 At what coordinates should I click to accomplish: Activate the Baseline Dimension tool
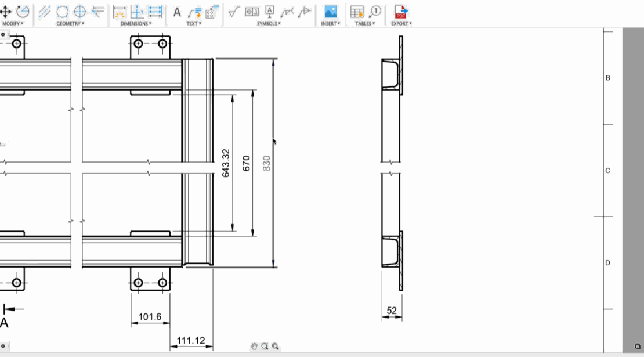point(155,12)
